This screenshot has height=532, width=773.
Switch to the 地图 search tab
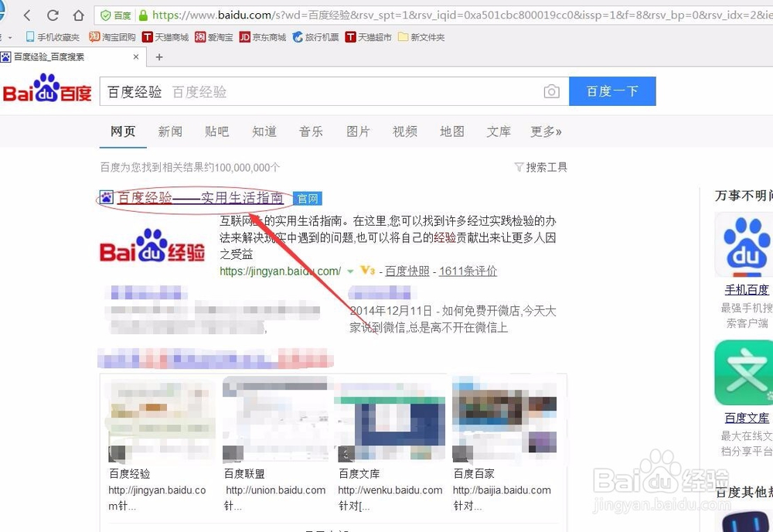(x=452, y=131)
